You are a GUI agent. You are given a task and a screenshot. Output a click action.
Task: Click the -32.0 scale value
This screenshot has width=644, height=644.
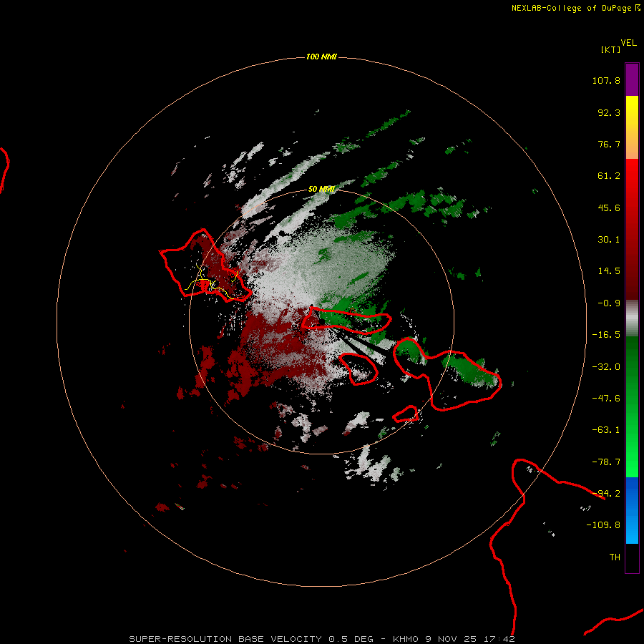coord(606,367)
